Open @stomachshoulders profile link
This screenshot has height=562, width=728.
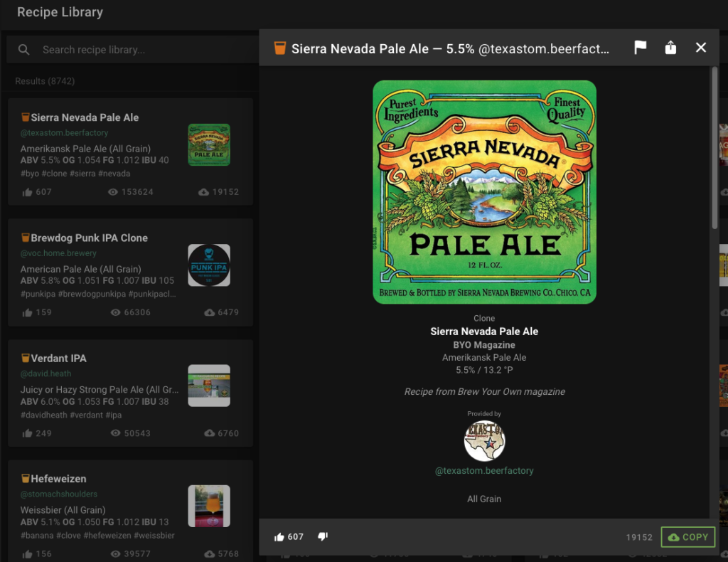click(x=59, y=494)
